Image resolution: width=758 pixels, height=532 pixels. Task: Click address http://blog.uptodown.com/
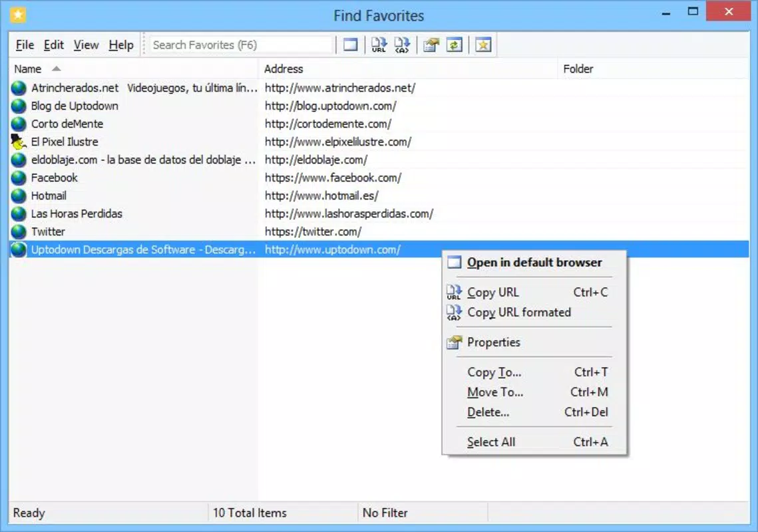[331, 106]
